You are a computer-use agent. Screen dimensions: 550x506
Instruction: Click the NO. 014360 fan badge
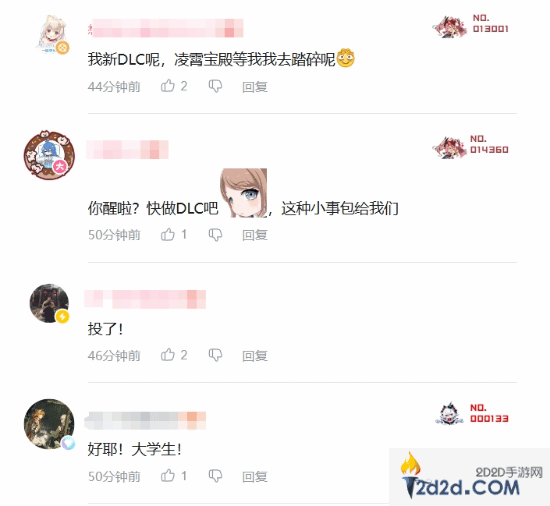coord(470,145)
